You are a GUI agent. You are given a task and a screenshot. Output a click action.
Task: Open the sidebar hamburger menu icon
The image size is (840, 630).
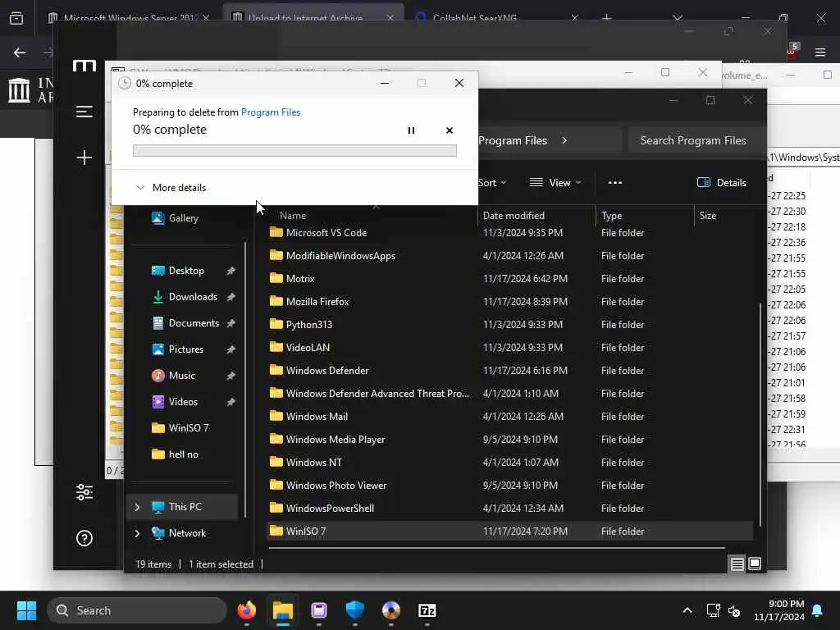point(84,112)
